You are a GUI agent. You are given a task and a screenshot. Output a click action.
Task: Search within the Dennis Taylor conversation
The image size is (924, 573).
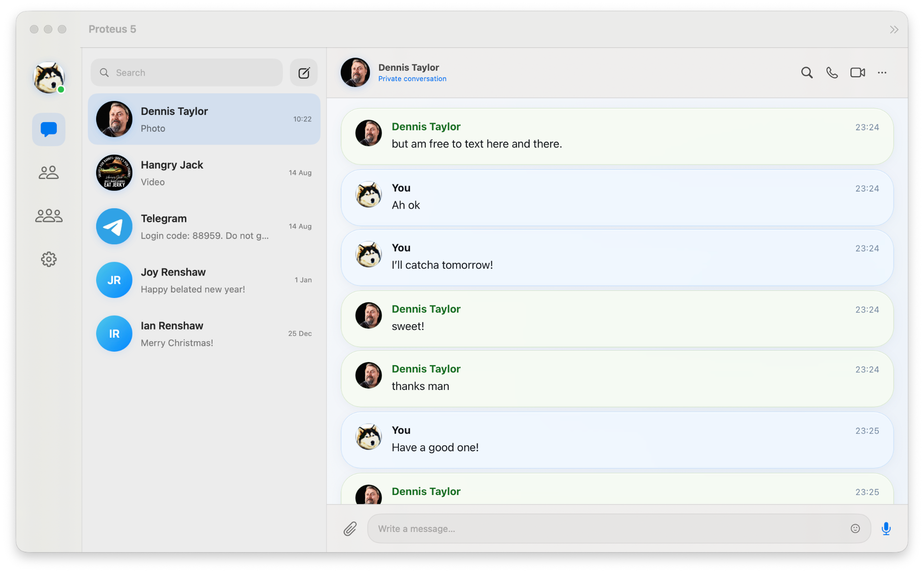point(807,73)
